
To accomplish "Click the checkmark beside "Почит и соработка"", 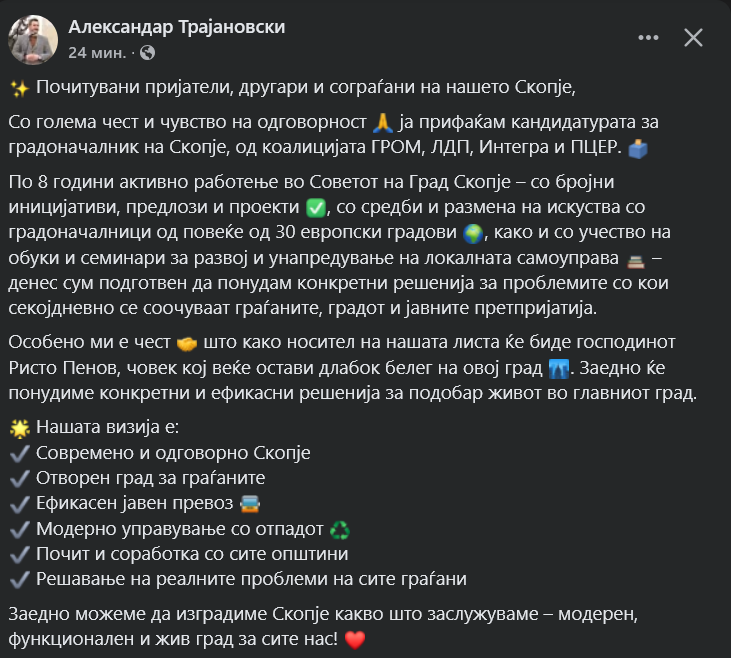I will pos(19,553).
